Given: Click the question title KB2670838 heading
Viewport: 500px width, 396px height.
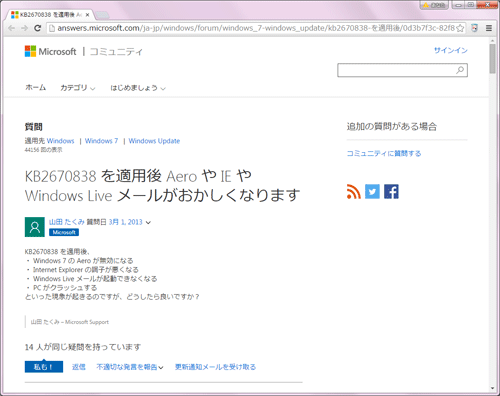Looking at the screenshot, I should [162, 185].
